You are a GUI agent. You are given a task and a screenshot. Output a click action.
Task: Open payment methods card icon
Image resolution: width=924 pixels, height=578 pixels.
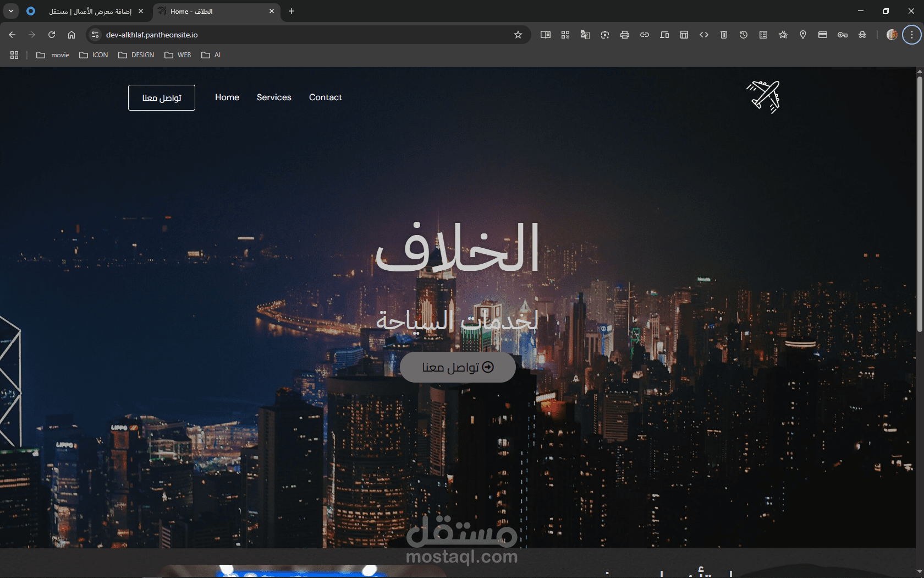tap(823, 35)
